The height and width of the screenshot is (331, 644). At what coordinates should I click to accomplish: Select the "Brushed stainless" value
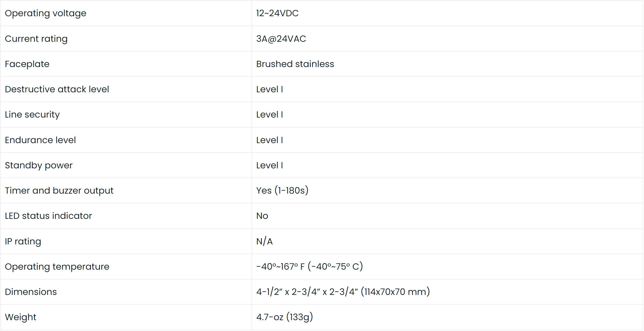(295, 64)
